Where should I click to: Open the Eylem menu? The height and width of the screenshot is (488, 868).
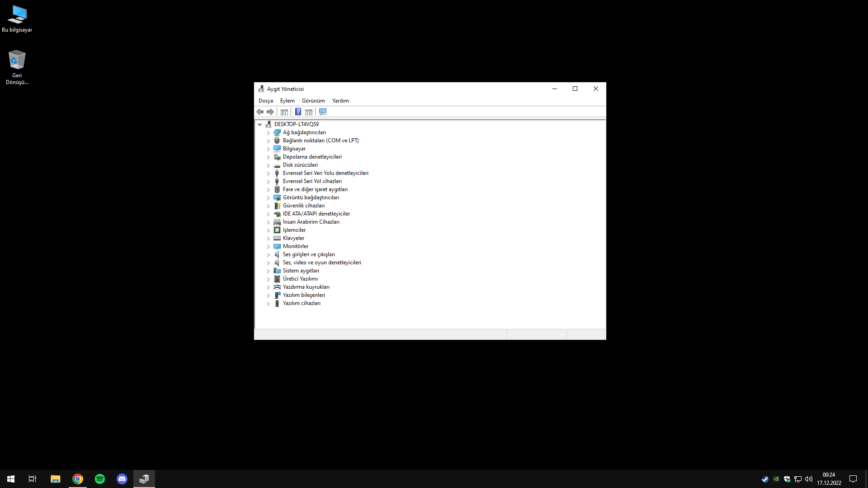[x=288, y=101]
